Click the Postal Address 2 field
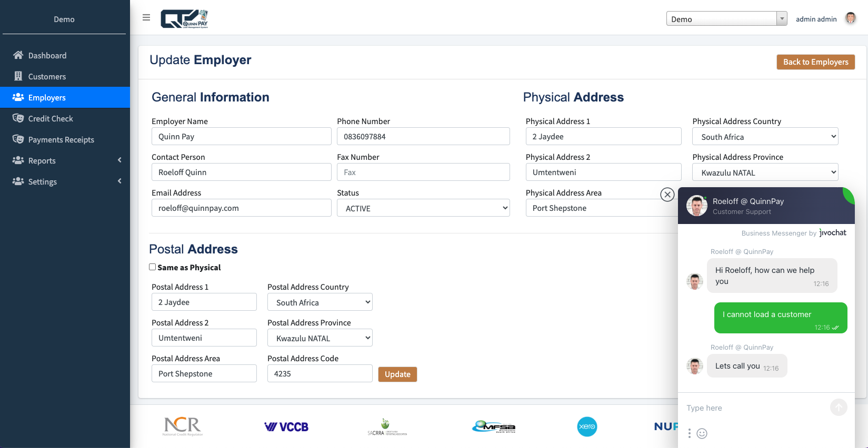 pos(204,338)
